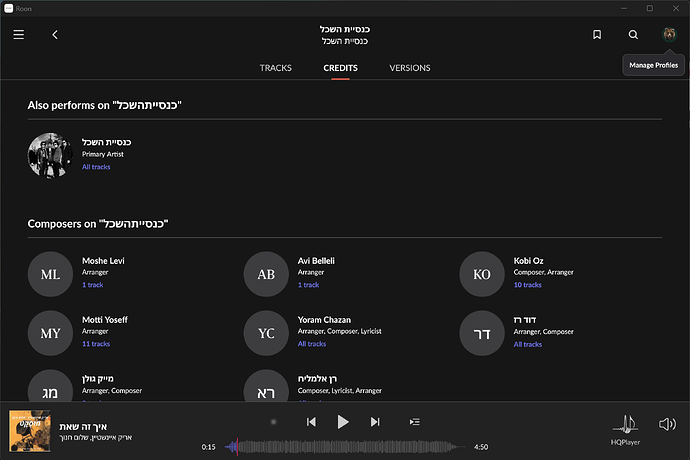
Task: Open search with the magnifier icon
Action: click(633, 34)
